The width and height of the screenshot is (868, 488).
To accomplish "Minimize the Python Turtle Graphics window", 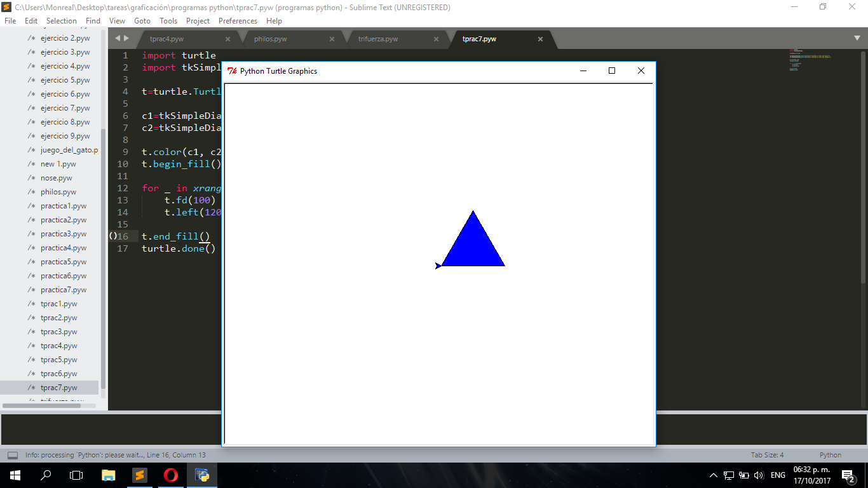I will pos(583,71).
